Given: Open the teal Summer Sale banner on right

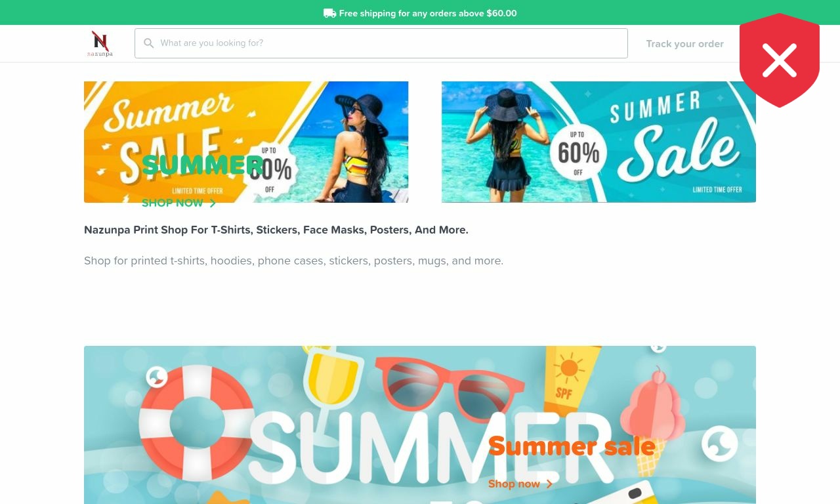Looking at the screenshot, I should 598,142.
